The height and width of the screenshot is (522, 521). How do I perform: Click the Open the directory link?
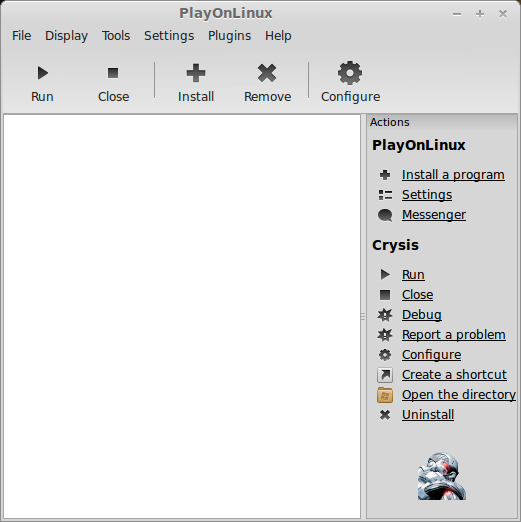459,395
